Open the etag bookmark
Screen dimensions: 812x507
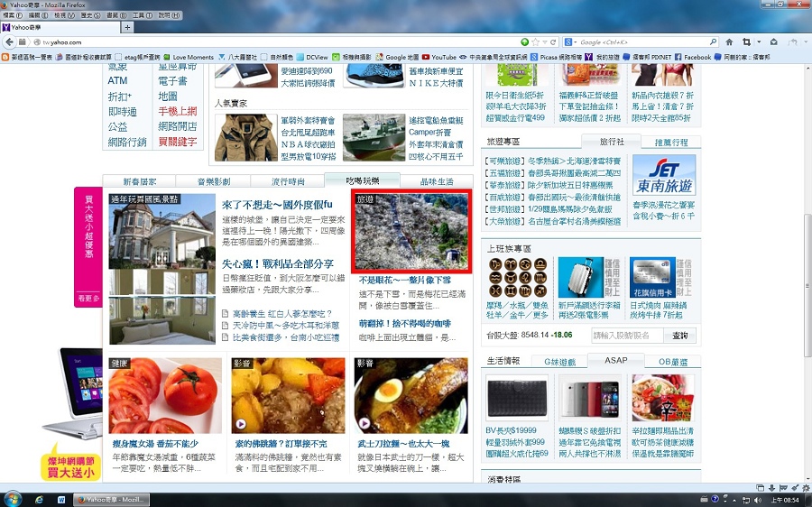[138, 57]
